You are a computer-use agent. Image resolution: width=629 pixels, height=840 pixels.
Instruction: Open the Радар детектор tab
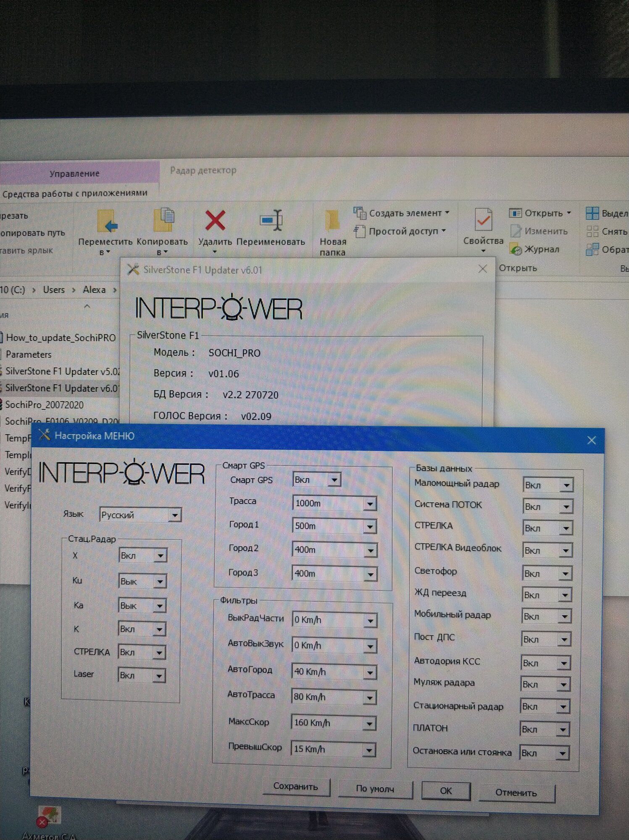click(x=203, y=171)
